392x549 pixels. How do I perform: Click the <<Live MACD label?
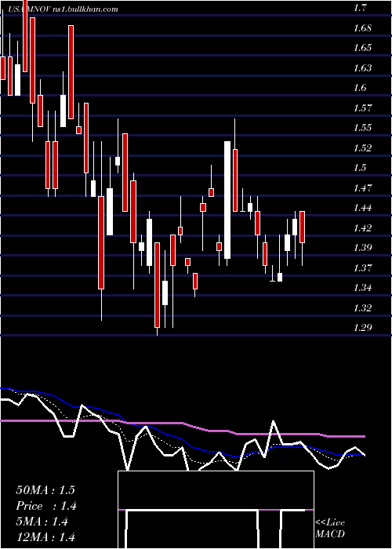(330, 529)
